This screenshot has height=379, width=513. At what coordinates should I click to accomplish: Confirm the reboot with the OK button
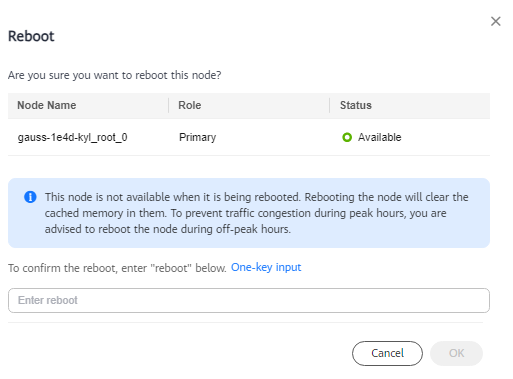(456, 353)
